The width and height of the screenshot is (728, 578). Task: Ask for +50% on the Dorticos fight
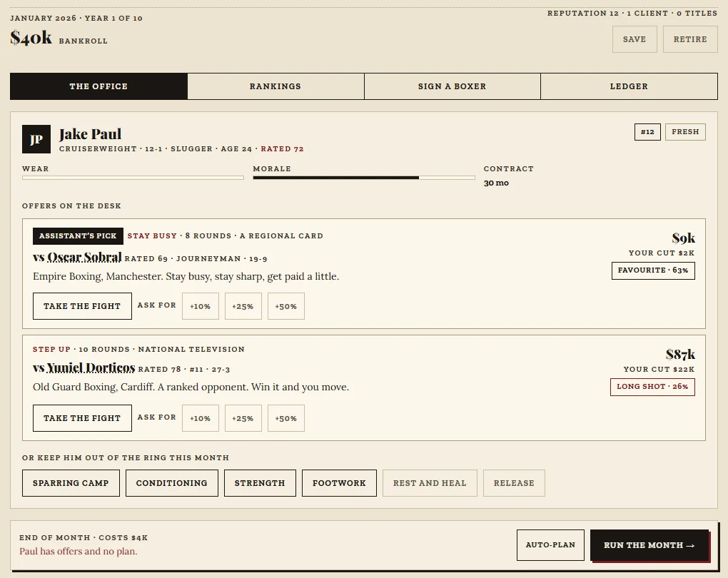286,418
